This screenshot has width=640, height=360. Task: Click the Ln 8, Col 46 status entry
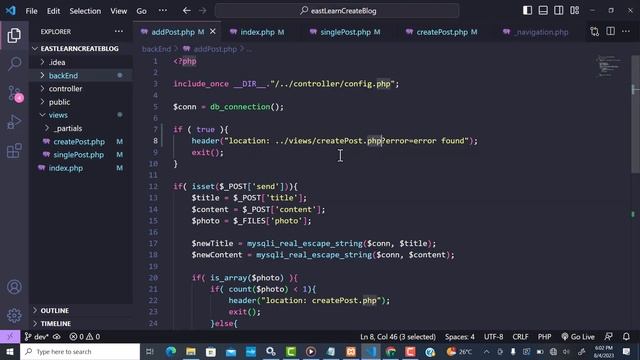(x=398, y=337)
